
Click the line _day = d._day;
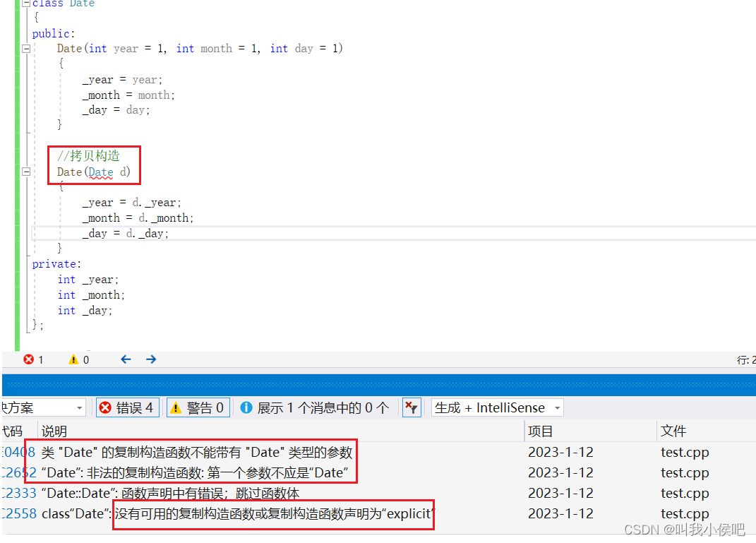pyautogui.click(x=126, y=234)
